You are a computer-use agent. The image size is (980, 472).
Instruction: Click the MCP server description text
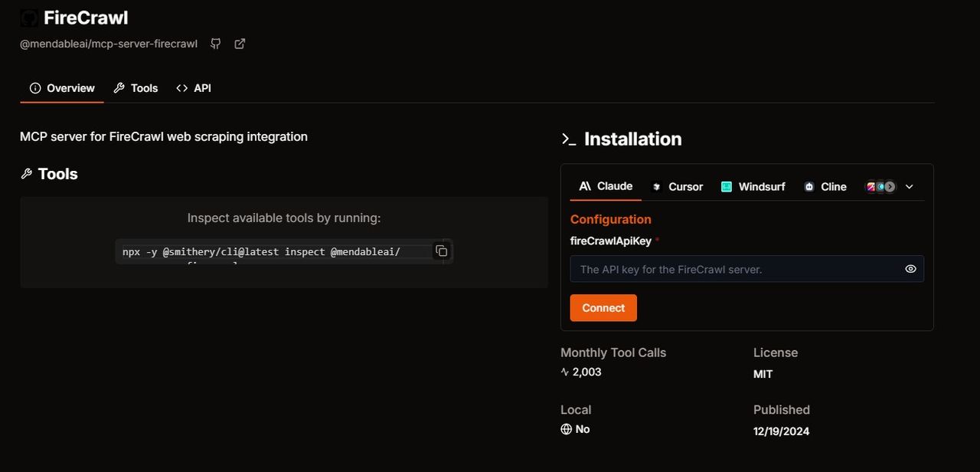(164, 136)
